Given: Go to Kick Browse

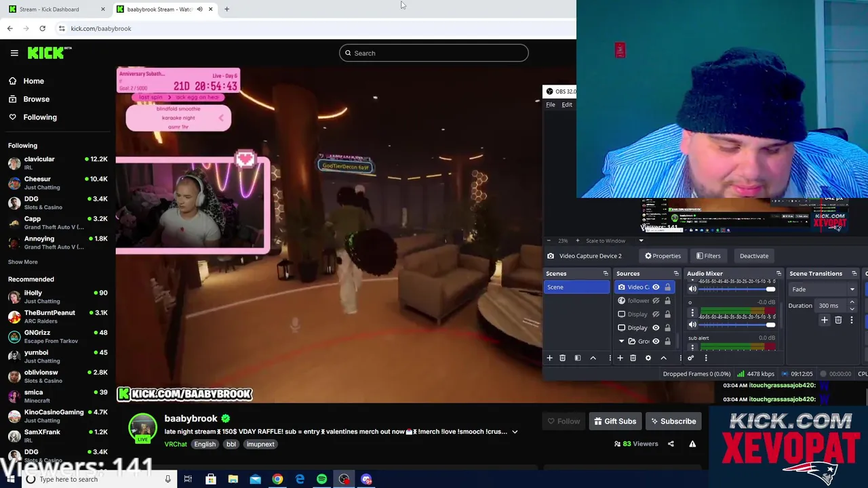Looking at the screenshot, I should (28, 99).
